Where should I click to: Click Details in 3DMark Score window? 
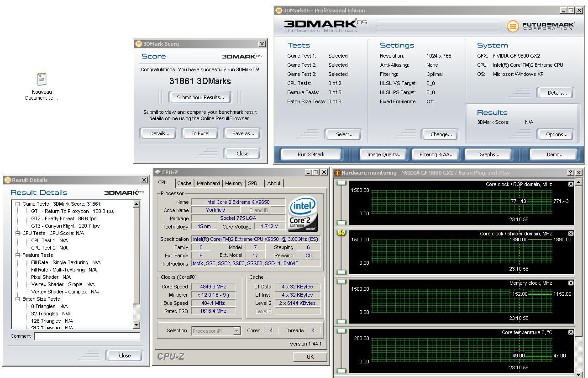157,133
